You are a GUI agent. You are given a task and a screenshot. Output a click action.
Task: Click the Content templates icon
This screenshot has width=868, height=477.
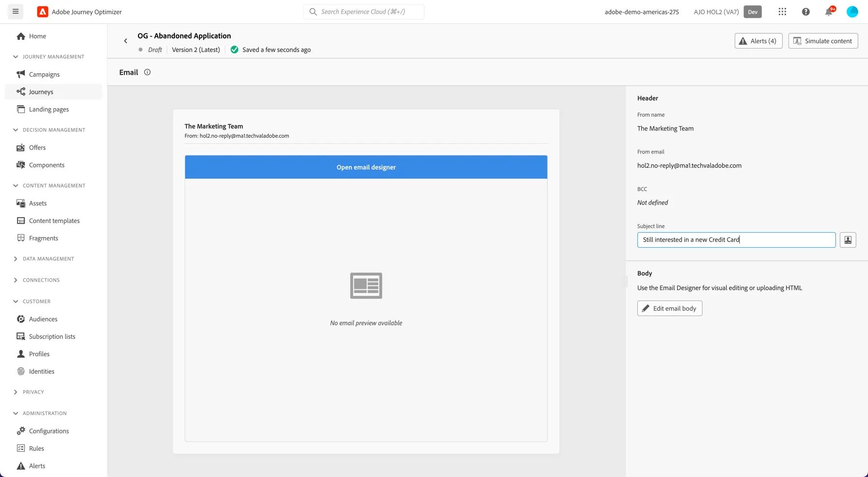tap(21, 221)
